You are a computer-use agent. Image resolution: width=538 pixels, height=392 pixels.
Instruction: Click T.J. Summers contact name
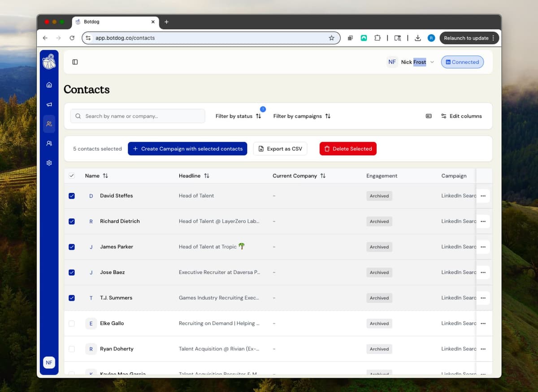(x=116, y=298)
